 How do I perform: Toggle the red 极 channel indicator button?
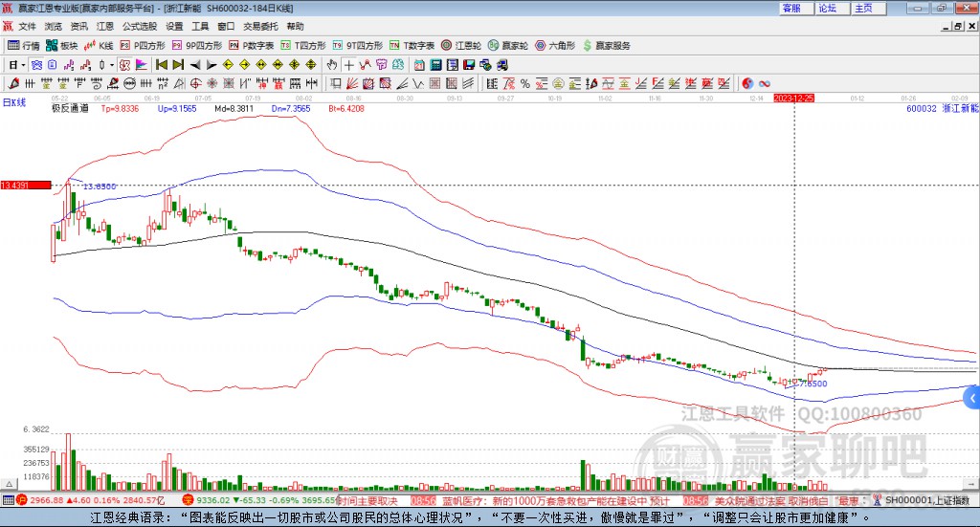click(124, 65)
